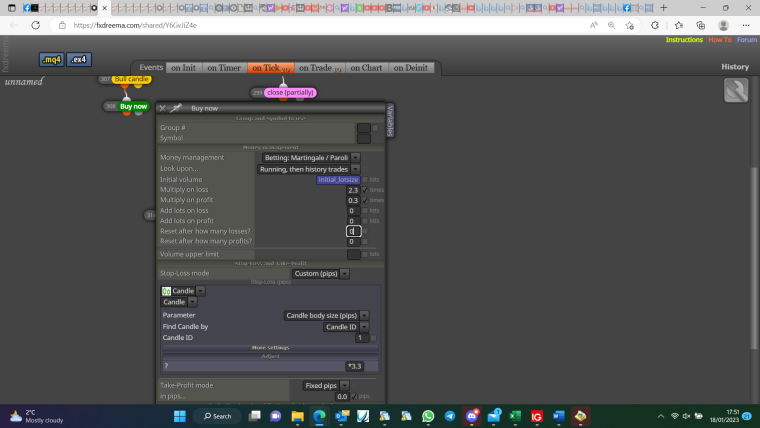The image size is (760, 428).
Task: Switch to the on Timer tab
Action: (224, 68)
